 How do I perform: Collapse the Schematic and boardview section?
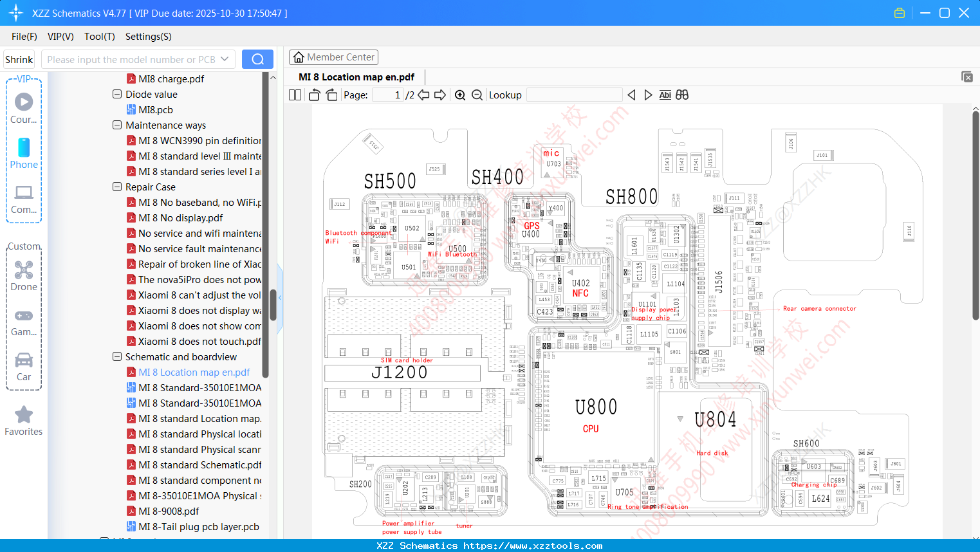click(x=117, y=356)
